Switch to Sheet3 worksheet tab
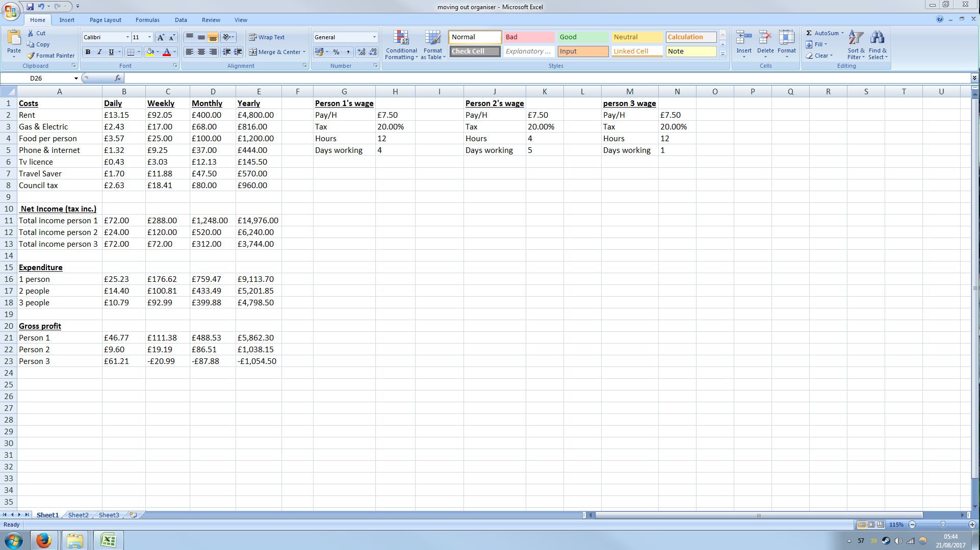 pos(109,515)
